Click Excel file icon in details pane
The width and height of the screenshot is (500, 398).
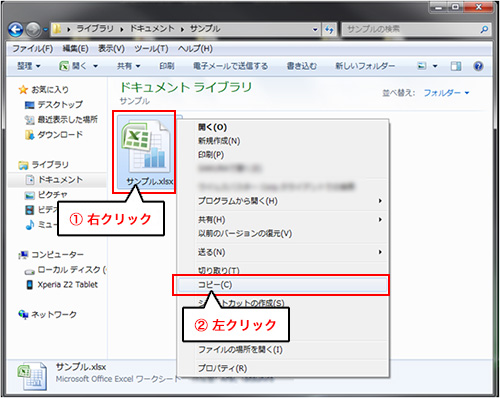(x=32, y=376)
